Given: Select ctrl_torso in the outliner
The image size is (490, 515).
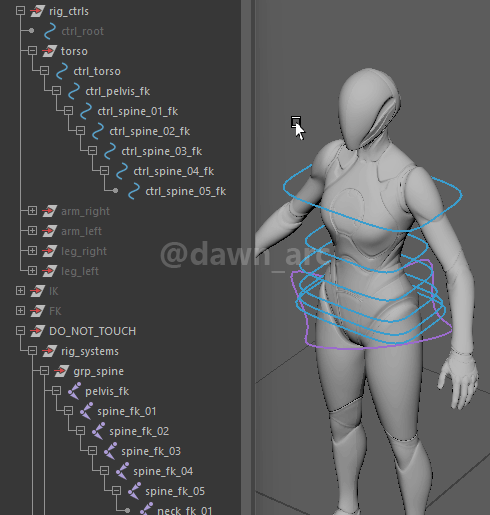Looking at the screenshot, I should pyautogui.click(x=97, y=71).
